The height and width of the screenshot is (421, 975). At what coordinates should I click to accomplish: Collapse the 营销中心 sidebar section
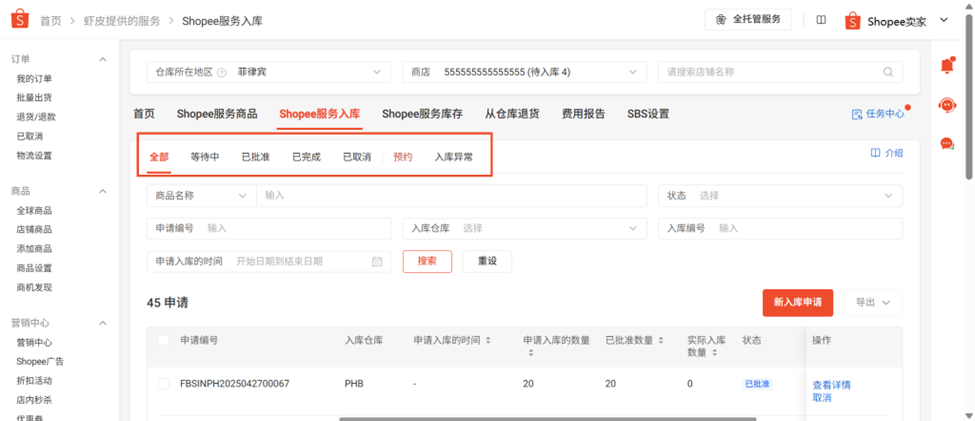coord(103,323)
